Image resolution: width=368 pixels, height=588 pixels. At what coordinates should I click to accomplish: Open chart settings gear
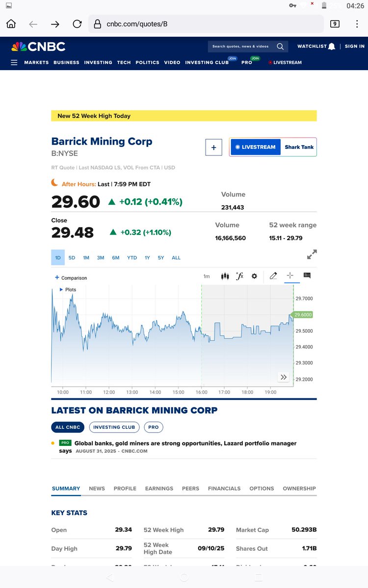[254, 276]
